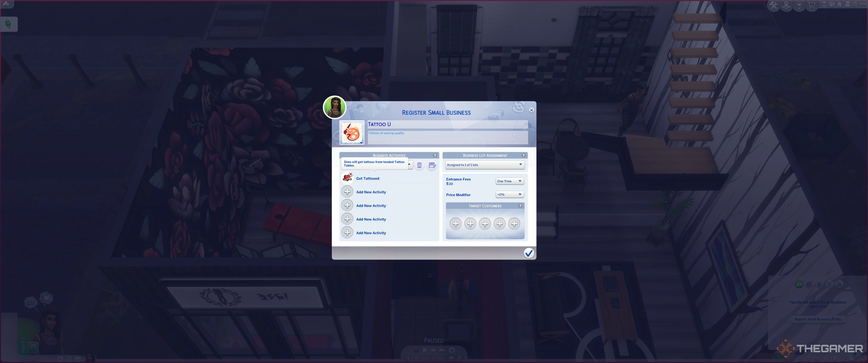Toggle the second Target Customers plus button
The image size is (868, 363).
(x=470, y=224)
